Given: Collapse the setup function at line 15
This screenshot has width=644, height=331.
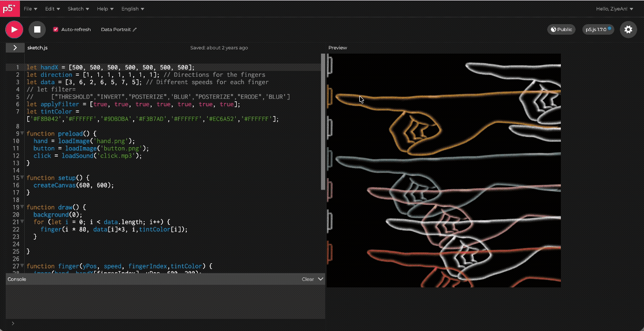Looking at the screenshot, I should tap(22, 178).
